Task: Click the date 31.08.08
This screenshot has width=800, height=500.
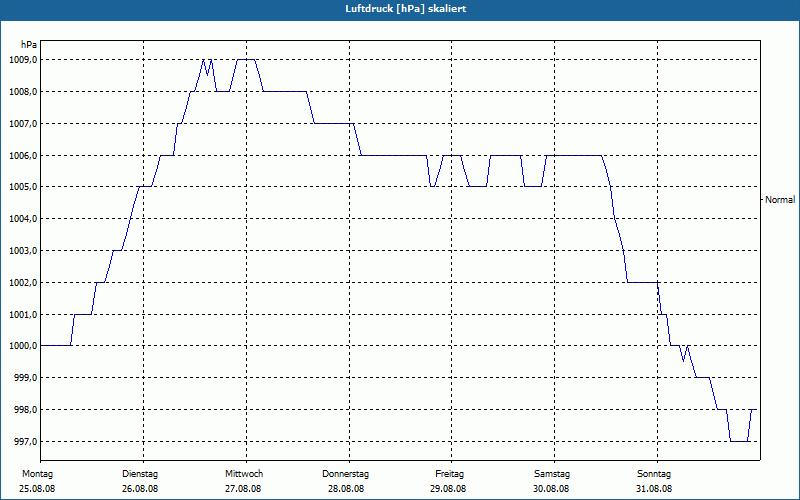Action: pos(654,489)
